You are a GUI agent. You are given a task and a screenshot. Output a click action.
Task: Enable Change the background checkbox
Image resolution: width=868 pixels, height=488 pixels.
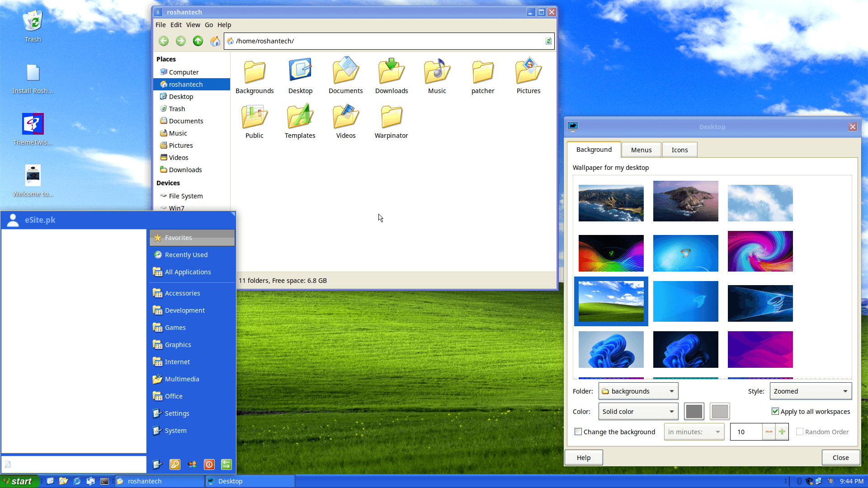click(x=578, y=432)
